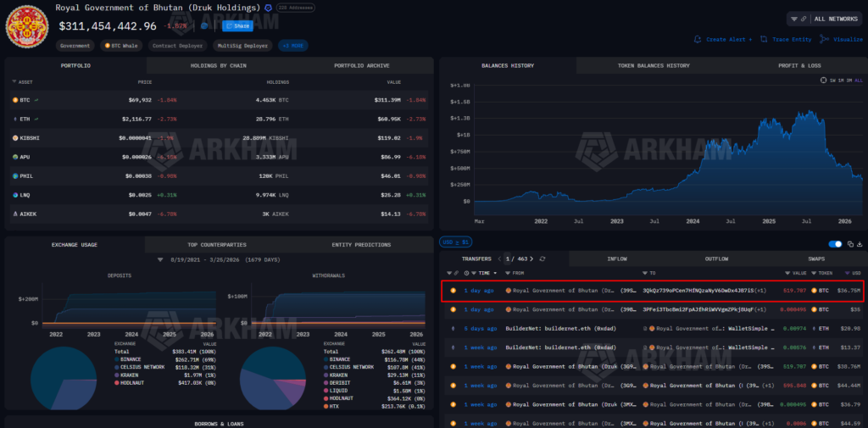Click the ETH asset row icon
The image size is (868, 428).
[x=15, y=119]
